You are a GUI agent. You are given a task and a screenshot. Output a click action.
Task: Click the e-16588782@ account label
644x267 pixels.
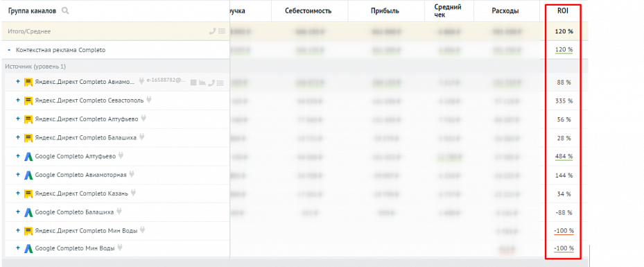(166, 81)
